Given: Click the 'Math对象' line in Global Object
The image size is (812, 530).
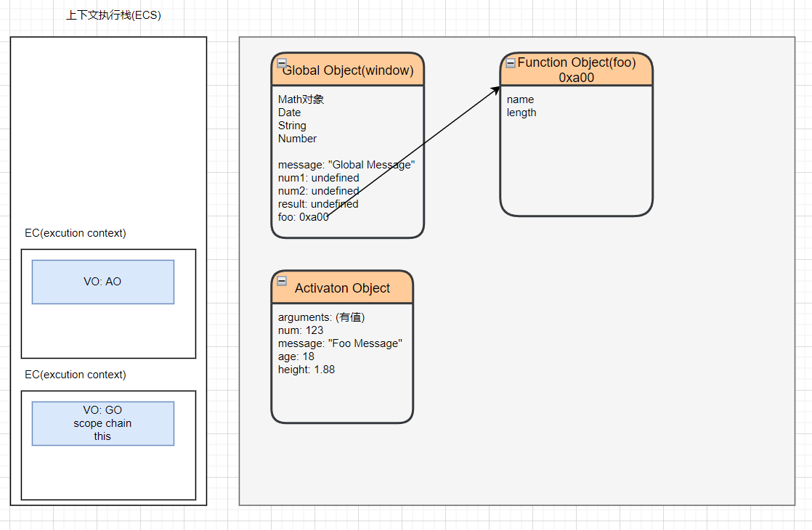Looking at the screenshot, I should 301,99.
